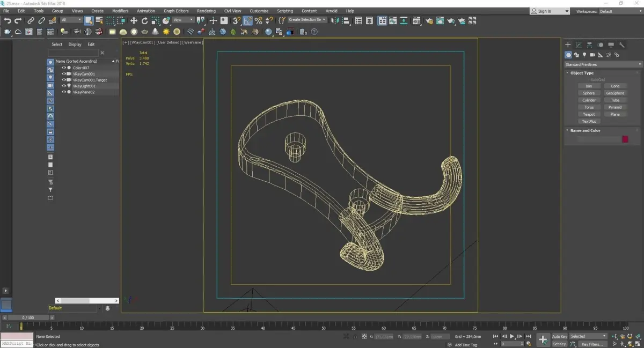Click the Render Setup teapot icon
Viewport: 644px width, 348px height.
(x=429, y=21)
